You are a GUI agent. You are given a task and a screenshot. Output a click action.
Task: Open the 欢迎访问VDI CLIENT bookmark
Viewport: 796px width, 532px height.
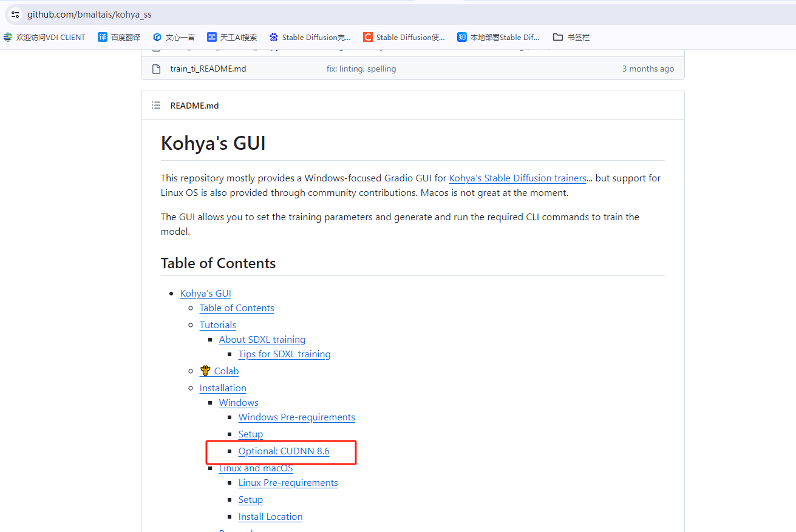(44, 37)
